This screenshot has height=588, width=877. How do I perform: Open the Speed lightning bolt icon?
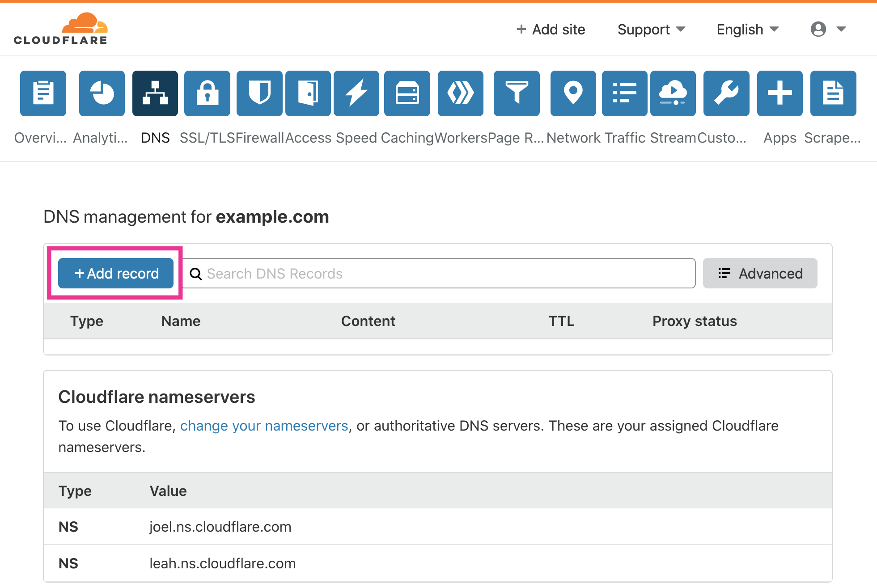click(356, 93)
